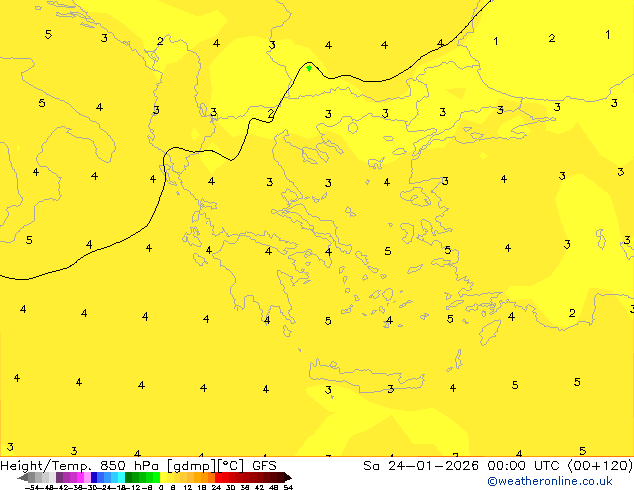Click the green marker on the contour line
Screen dimensions: 634x490
309,68
